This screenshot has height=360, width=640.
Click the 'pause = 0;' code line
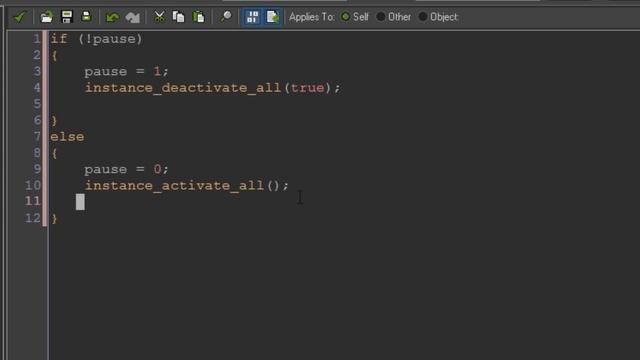pos(126,169)
